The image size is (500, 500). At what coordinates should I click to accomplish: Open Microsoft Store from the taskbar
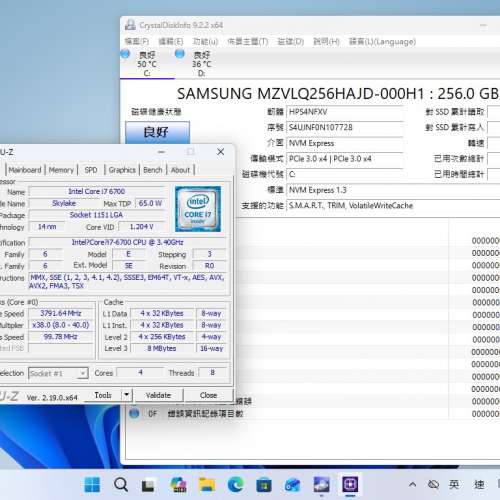point(264,484)
